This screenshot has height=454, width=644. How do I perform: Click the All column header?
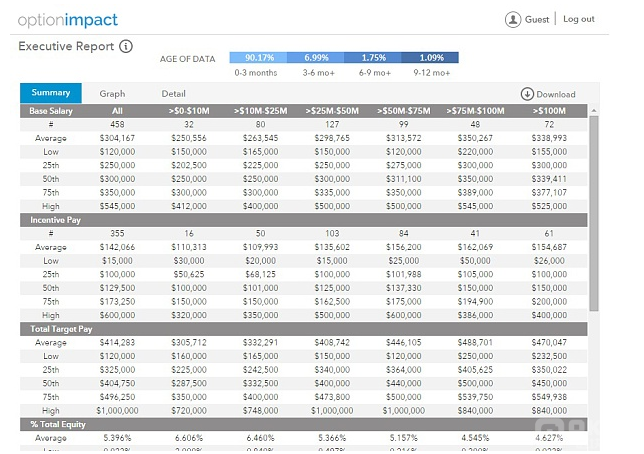(117, 110)
